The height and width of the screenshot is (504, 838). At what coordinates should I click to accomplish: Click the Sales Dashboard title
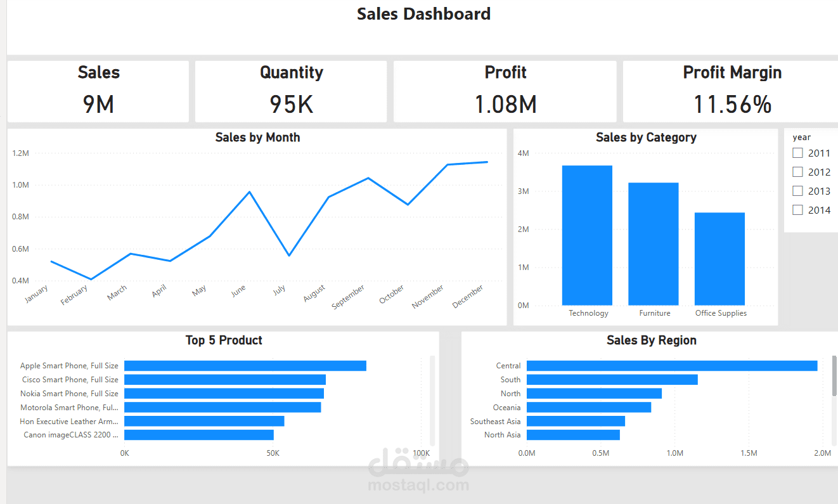click(x=423, y=13)
